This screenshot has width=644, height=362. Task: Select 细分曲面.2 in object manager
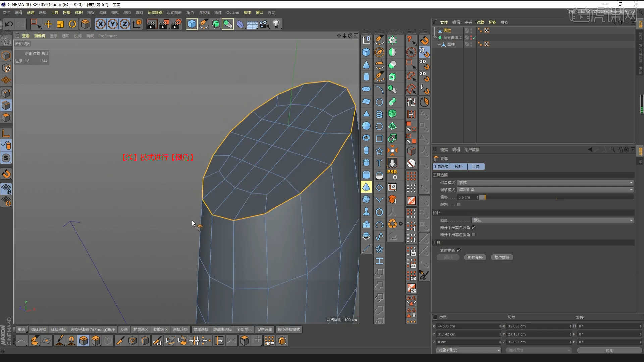point(452,38)
